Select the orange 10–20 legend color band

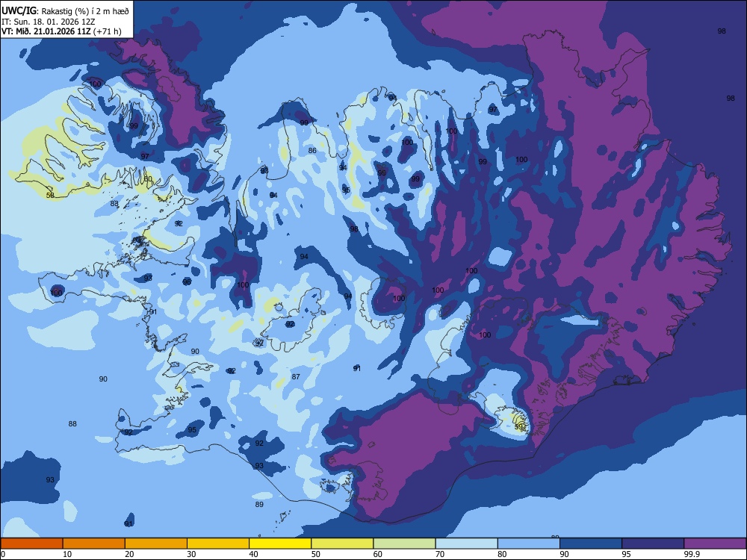[94, 544]
